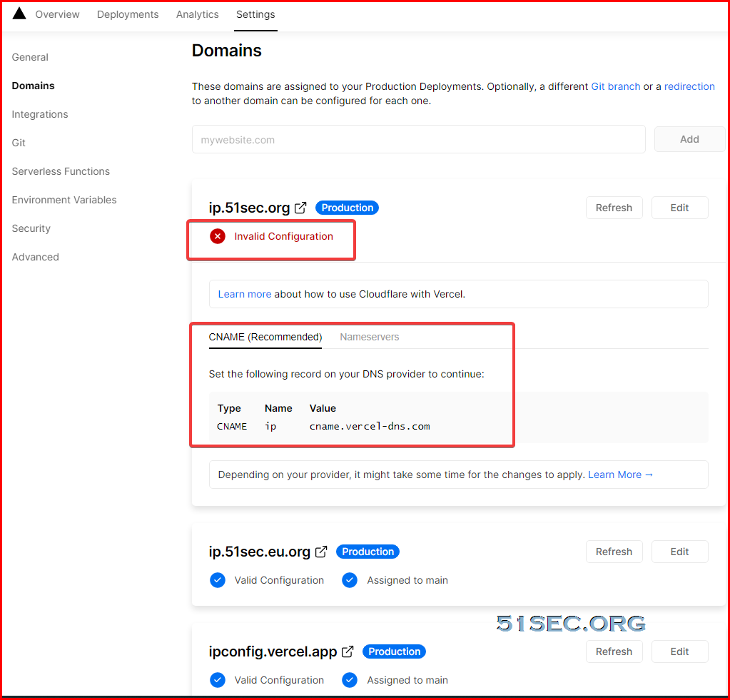Image resolution: width=730 pixels, height=700 pixels.
Task: Select the CNAME (Recommended) tab
Action: pos(265,337)
